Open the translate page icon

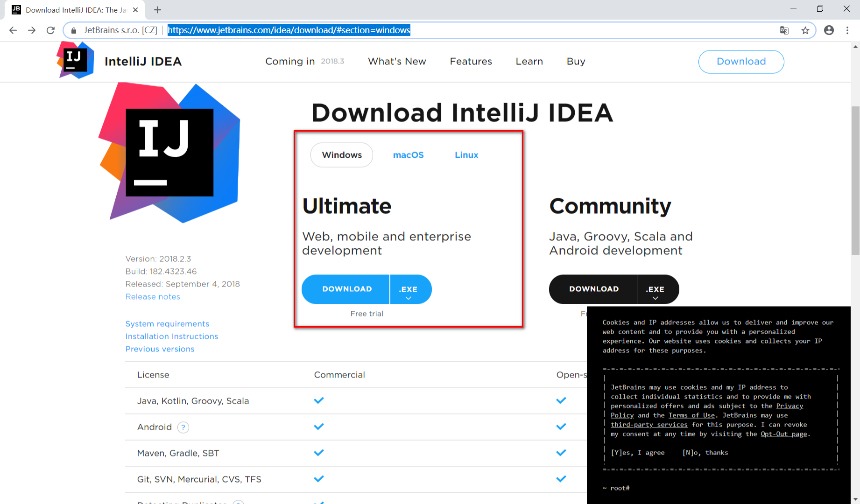click(x=784, y=30)
